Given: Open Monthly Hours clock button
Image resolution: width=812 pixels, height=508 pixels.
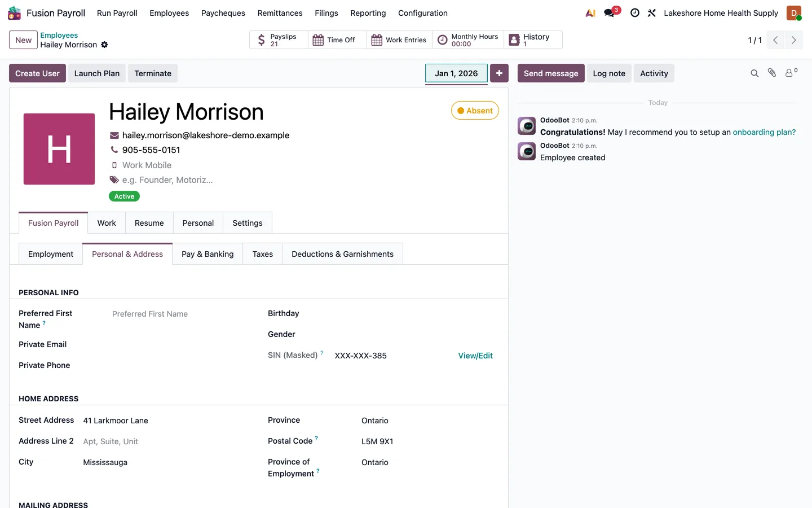Looking at the screenshot, I should coord(468,40).
